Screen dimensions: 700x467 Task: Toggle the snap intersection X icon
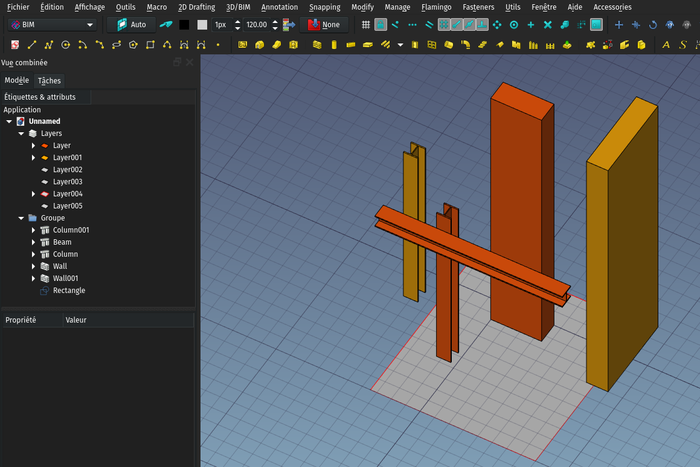pyautogui.click(x=548, y=24)
